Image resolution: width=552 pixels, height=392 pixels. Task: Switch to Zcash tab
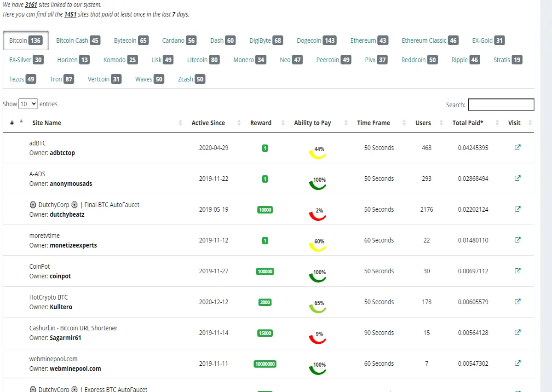(191, 79)
